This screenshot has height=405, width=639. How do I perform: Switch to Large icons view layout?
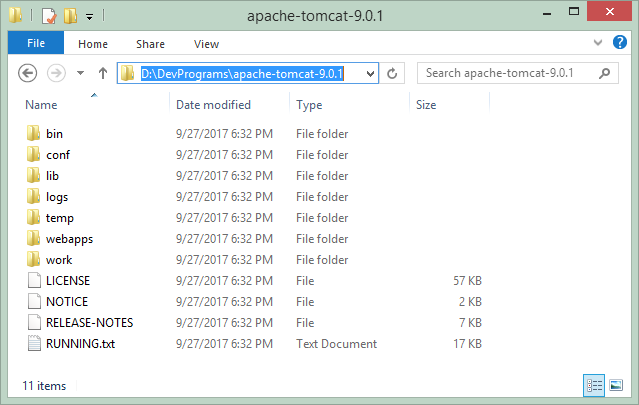point(616,385)
